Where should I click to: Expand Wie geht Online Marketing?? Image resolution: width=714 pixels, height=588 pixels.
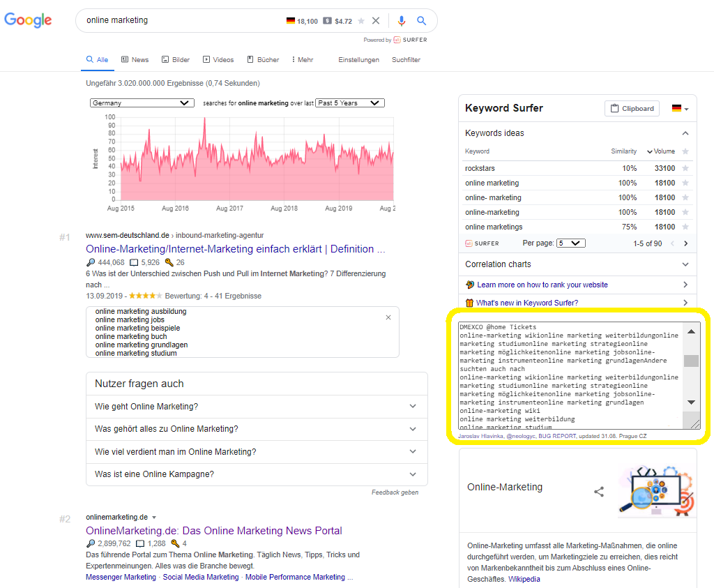[257, 406]
